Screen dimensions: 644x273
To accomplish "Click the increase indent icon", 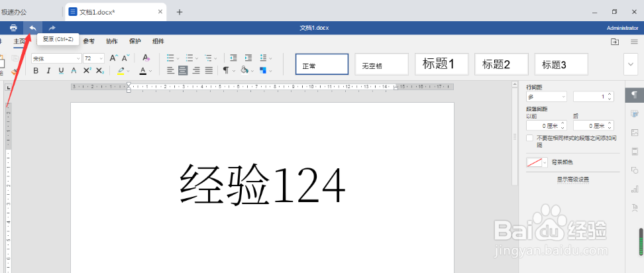I will pos(248,58).
